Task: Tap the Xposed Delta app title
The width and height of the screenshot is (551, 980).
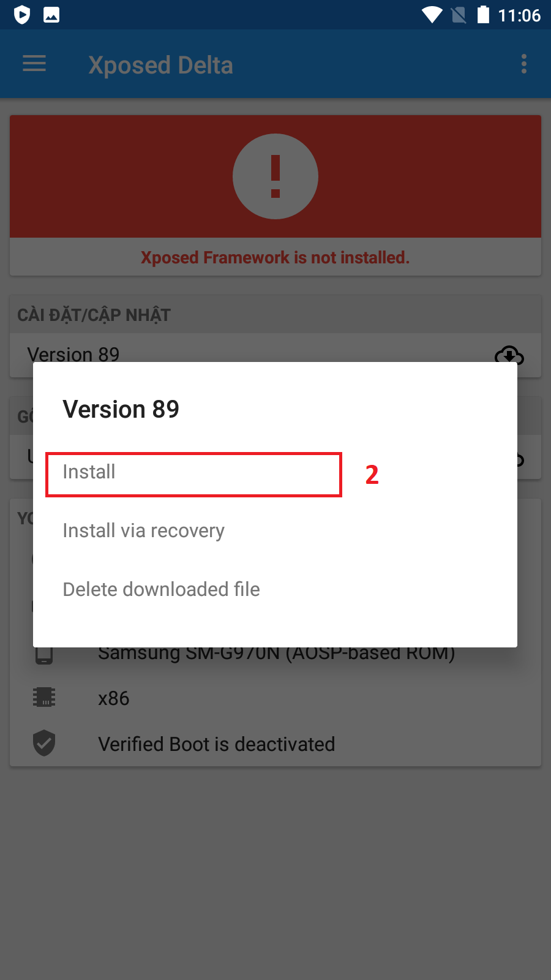Action: [160, 65]
